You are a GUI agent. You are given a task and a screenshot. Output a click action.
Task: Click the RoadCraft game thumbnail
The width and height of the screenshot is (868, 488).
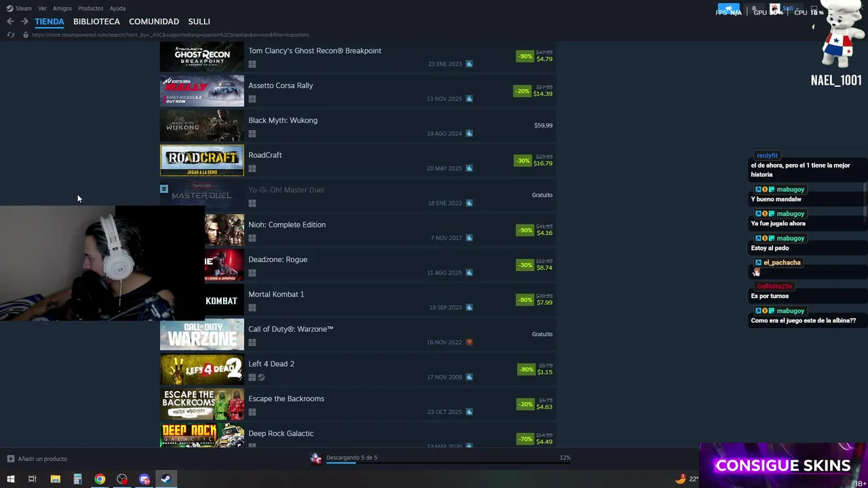click(201, 161)
